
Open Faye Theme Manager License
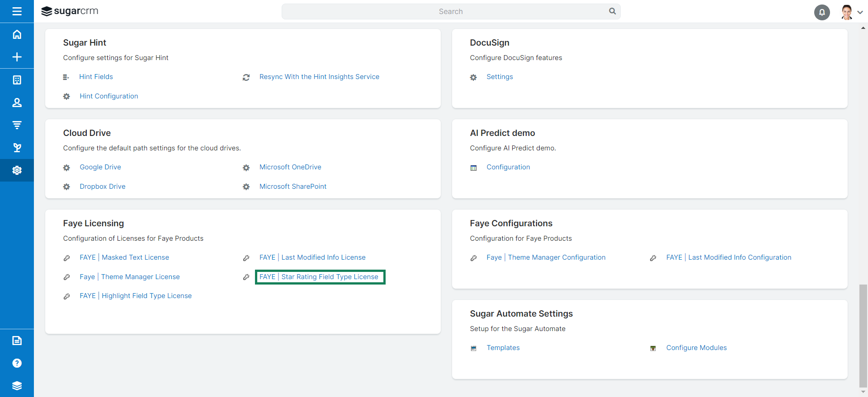(130, 277)
